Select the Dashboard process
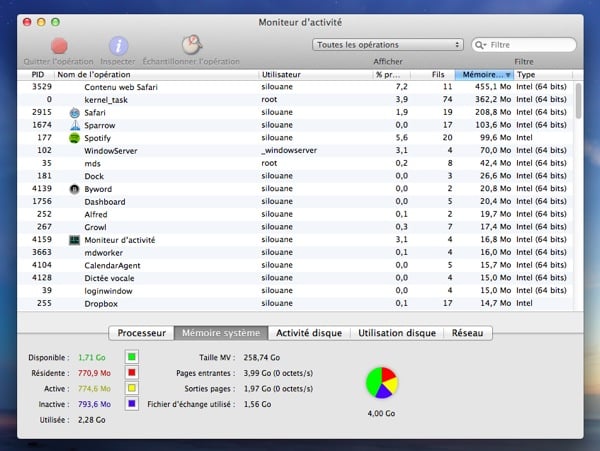 click(295, 202)
